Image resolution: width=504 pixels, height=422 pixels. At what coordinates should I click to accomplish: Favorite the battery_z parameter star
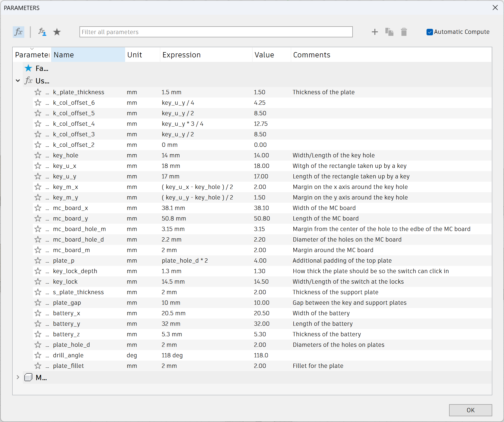(38, 334)
